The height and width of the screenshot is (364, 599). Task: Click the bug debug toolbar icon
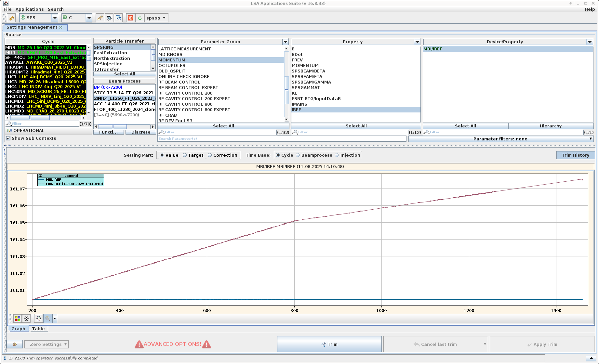pos(109,18)
